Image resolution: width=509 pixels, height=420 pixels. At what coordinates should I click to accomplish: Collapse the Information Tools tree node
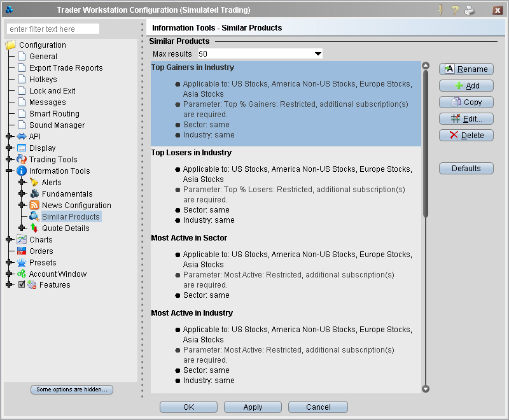point(10,171)
